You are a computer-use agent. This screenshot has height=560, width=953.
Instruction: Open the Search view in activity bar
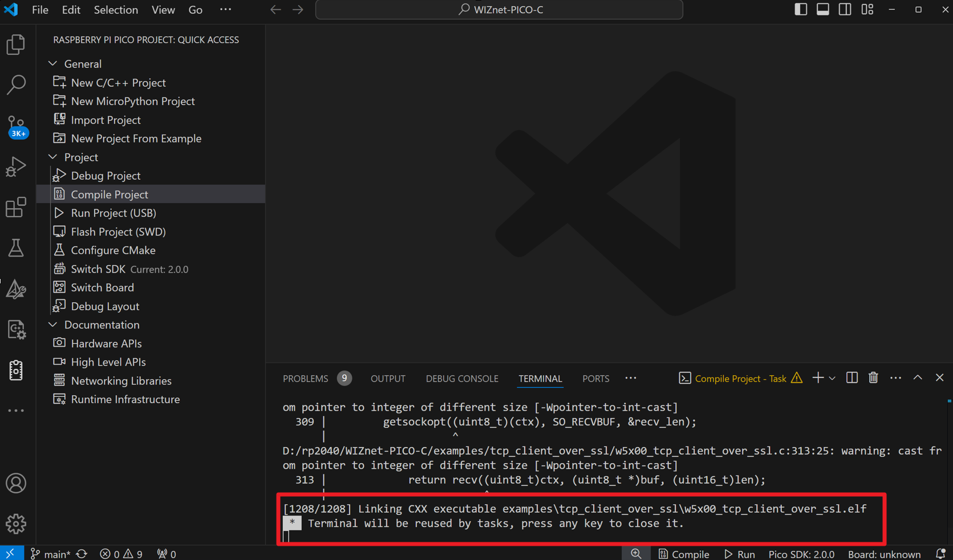pyautogui.click(x=16, y=84)
